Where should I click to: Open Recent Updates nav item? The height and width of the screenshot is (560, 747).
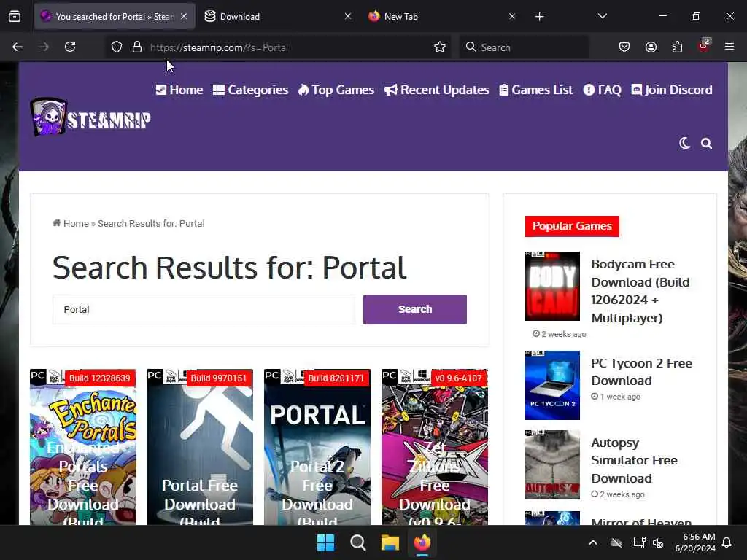pos(437,90)
